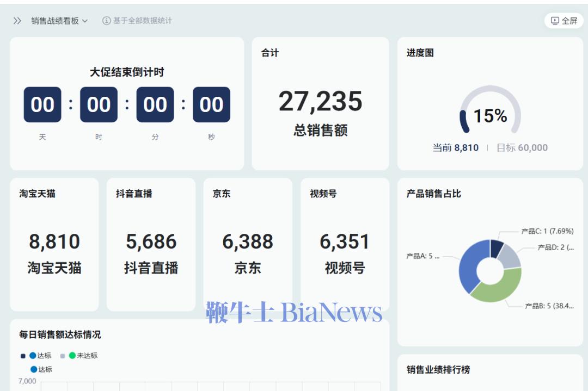Open the 销售战绩看板 dashboard dropdown
This screenshot has width=588, height=391.
[x=60, y=21]
